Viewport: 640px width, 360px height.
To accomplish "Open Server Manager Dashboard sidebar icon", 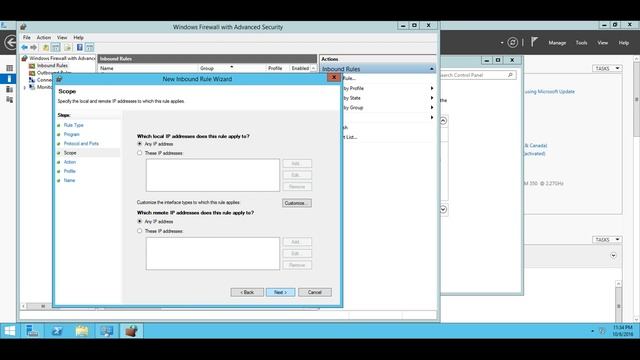I will (x=9, y=68).
